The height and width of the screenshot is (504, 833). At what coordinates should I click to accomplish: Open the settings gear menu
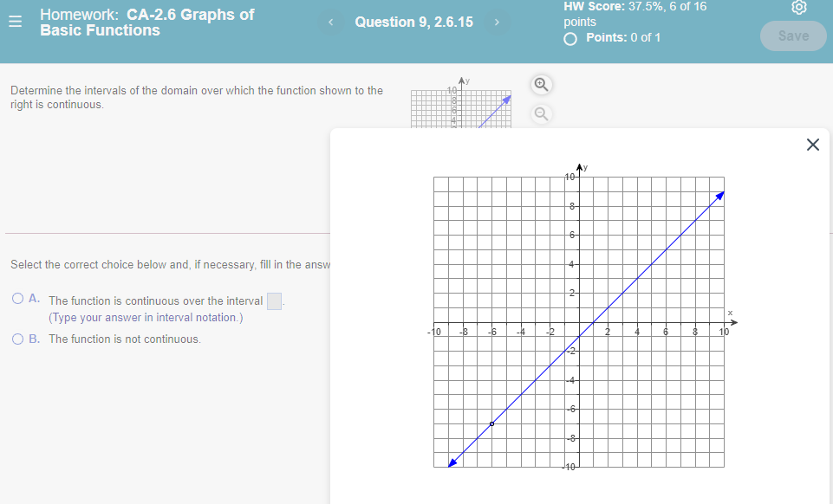(799, 8)
